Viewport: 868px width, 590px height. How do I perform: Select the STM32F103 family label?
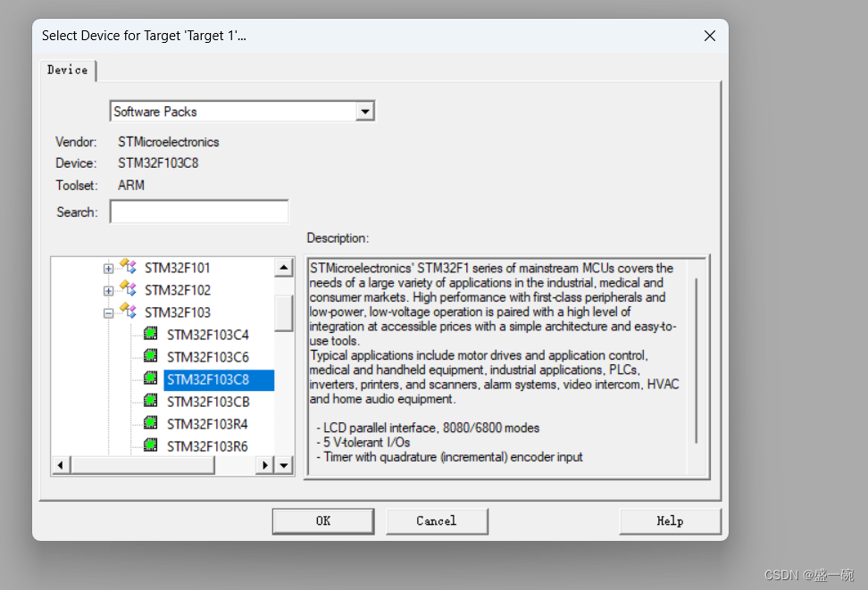(x=178, y=312)
